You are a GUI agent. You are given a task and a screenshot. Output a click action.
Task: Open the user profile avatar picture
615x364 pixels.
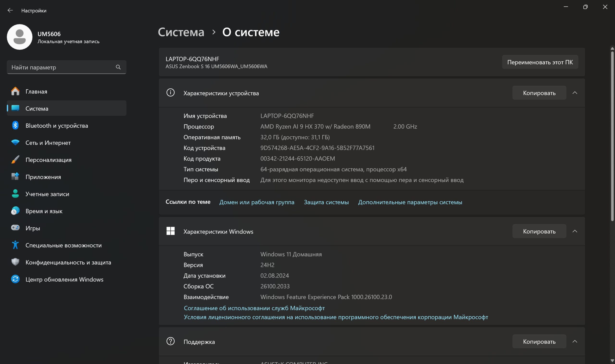click(20, 37)
